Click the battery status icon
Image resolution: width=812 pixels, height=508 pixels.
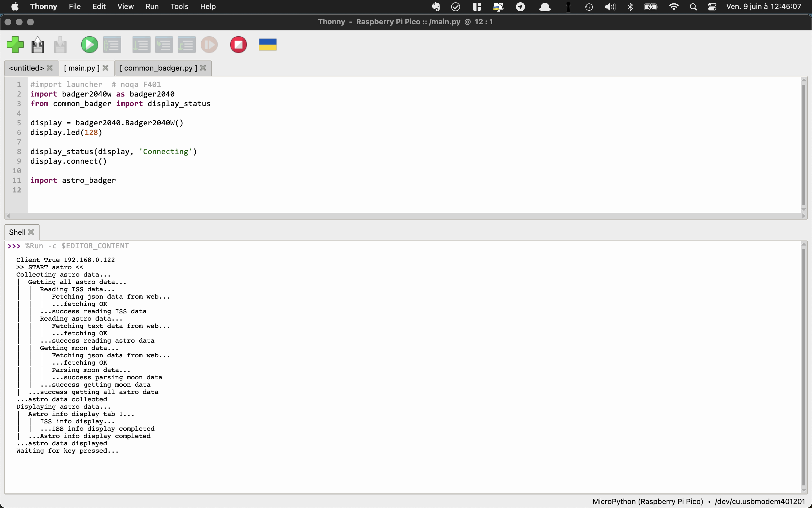651,6
